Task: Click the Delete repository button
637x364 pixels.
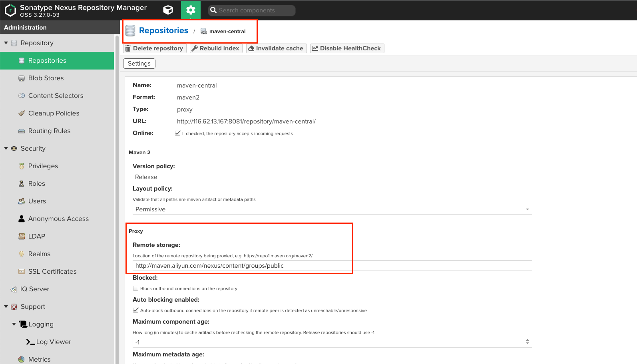Action: (x=154, y=48)
